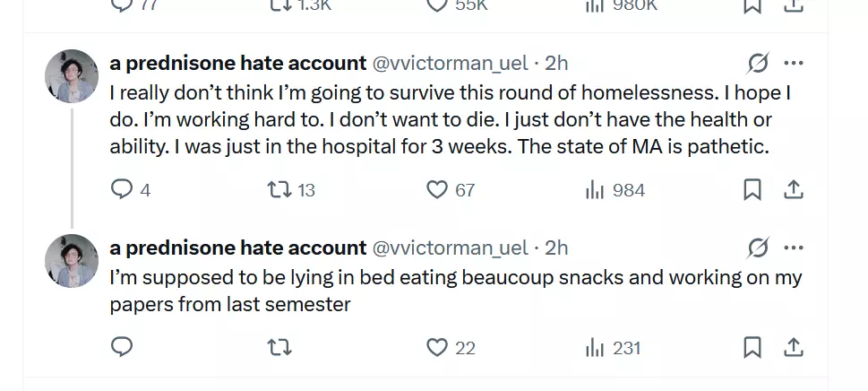The height and width of the screenshot is (391, 868).
Task: Open more options on second tweet
Action: 794,248
